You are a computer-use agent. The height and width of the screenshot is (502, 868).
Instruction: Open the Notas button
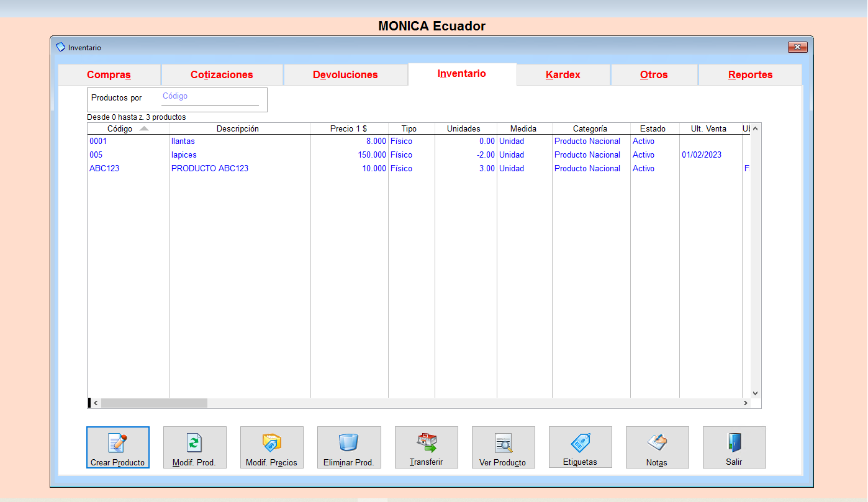(658, 447)
